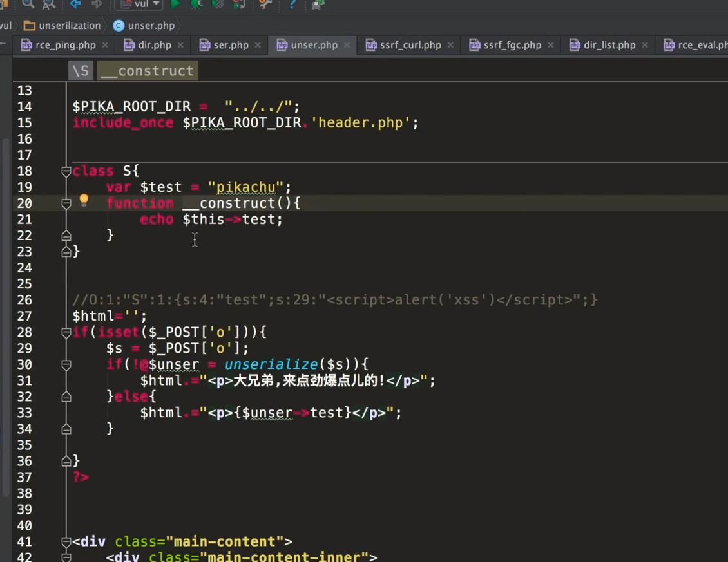This screenshot has height=562, width=728.
Task: Collapse class S fold marker on line 18
Action: pyautogui.click(x=66, y=171)
